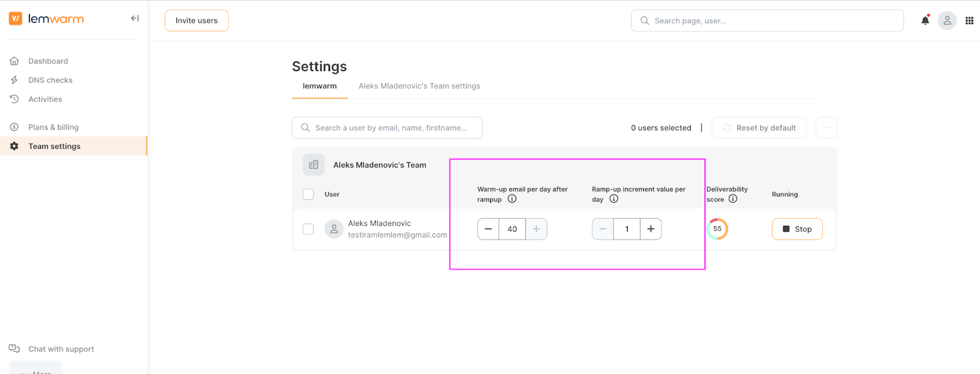Screen dimensions: 980x374
Task: Click info icon beside Ramp-up increment value
Action: [x=614, y=199]
